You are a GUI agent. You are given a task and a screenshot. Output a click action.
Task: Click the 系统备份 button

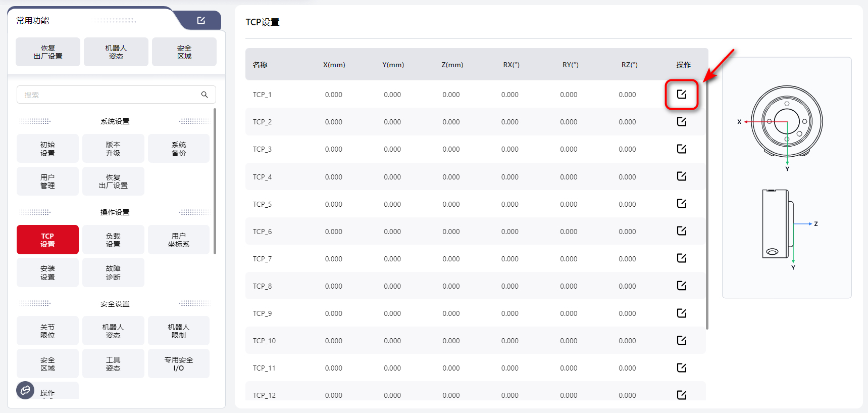coord(179,149)
